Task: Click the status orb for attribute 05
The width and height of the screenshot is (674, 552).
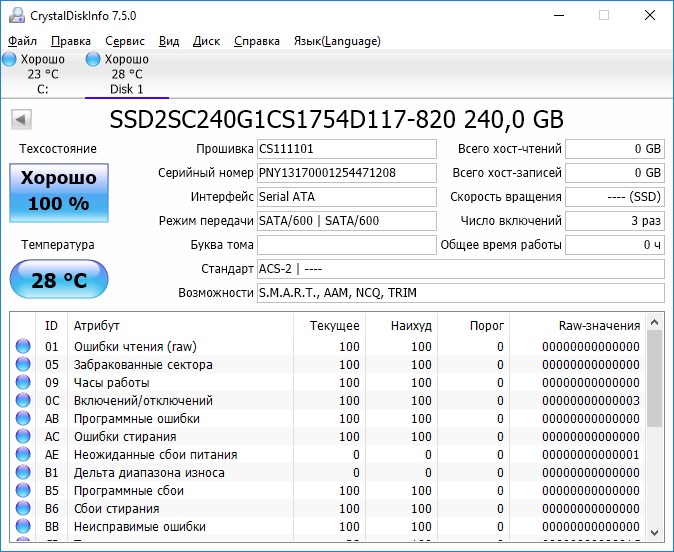Action: [x=23, y=364]
